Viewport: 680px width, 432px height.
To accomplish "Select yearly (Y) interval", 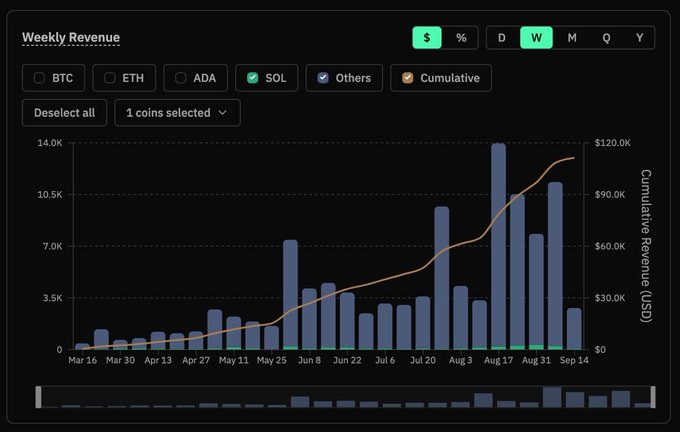I will [640, 38].
